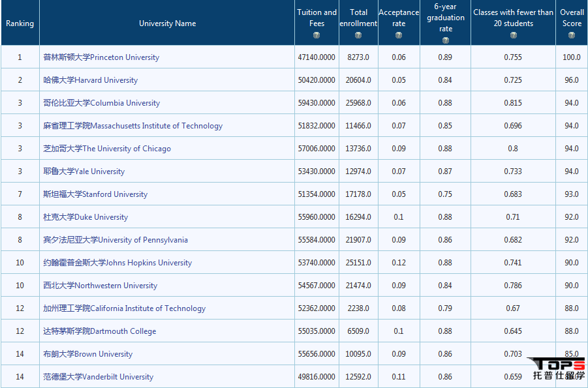588x388 pixels.
Task: Select Yale's graduation rate 0.87
Action: coord(445,172)
